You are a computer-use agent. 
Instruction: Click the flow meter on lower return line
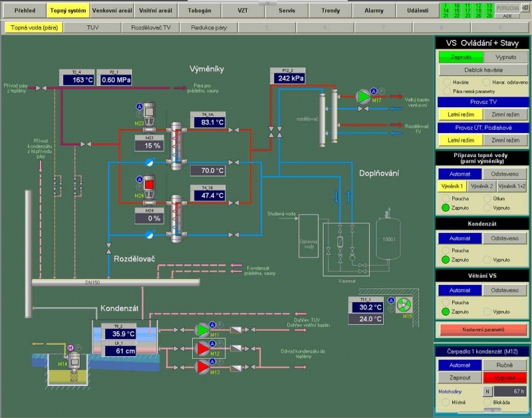click(150, 234)
